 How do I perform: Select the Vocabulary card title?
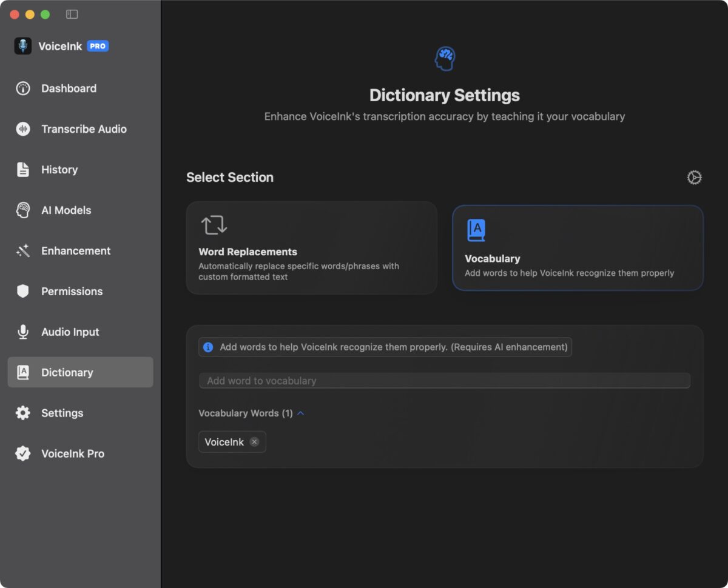(x=492, y=258)
